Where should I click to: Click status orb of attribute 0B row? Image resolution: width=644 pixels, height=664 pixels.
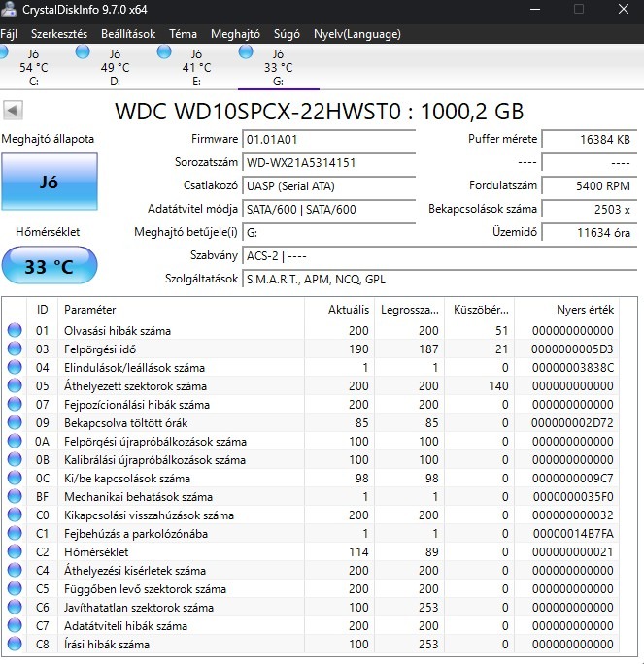click(x=15, y=459)
